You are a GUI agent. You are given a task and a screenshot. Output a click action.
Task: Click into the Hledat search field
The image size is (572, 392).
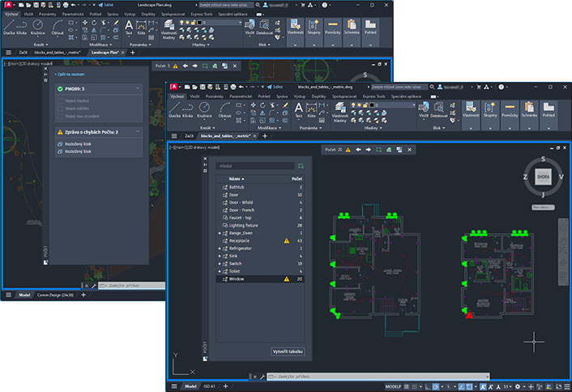(x=255, y=166)
